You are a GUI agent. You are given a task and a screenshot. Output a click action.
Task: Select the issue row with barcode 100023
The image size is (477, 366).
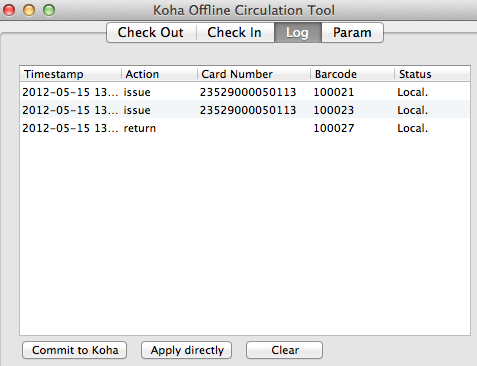245,110
